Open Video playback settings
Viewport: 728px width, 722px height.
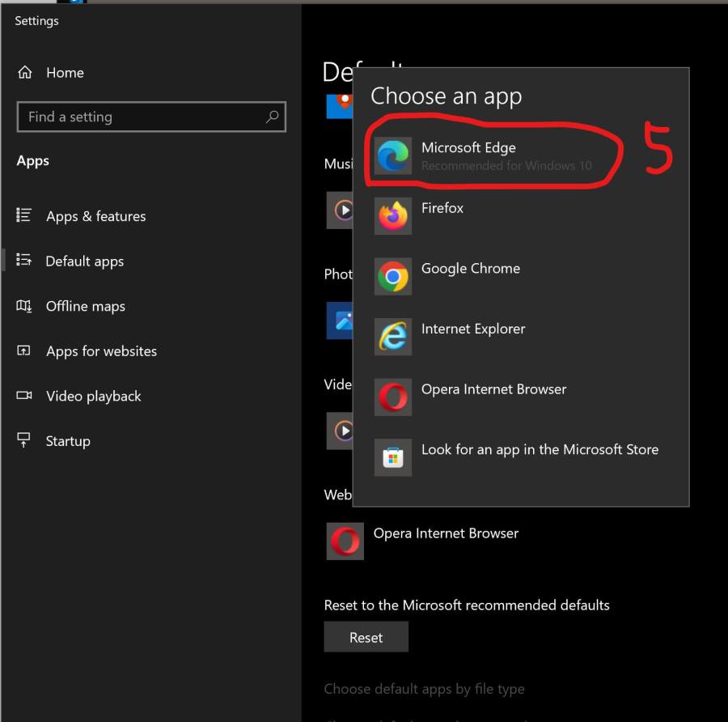[93, 396]
